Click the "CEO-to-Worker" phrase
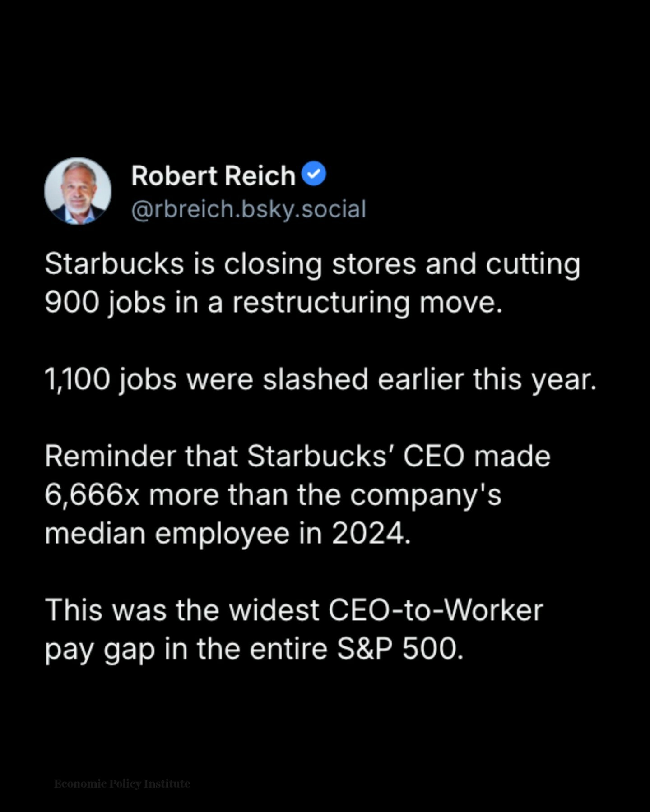This screenshot has height=812, width=650. (435, 610)
